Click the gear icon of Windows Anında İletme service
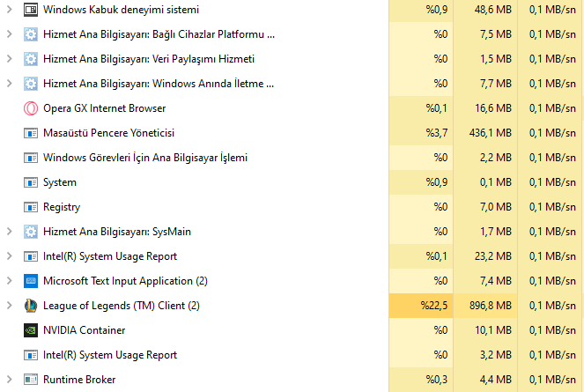The width and height of the screenshot is (584, 392). 31,84
